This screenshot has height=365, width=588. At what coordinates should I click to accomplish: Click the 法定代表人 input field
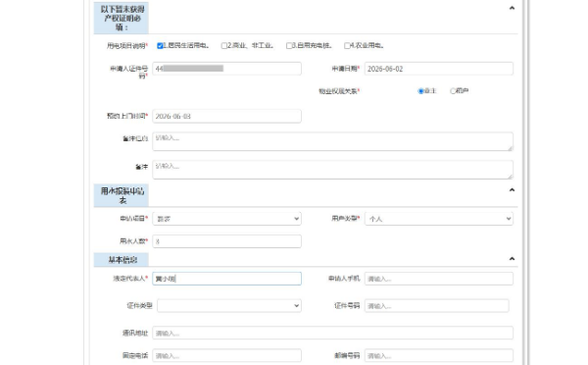(227, 279)
